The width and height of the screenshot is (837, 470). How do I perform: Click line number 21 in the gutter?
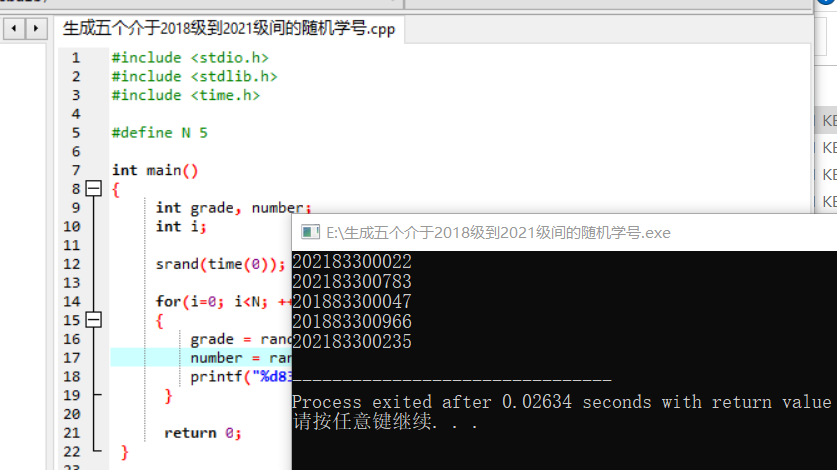point(72,433)
